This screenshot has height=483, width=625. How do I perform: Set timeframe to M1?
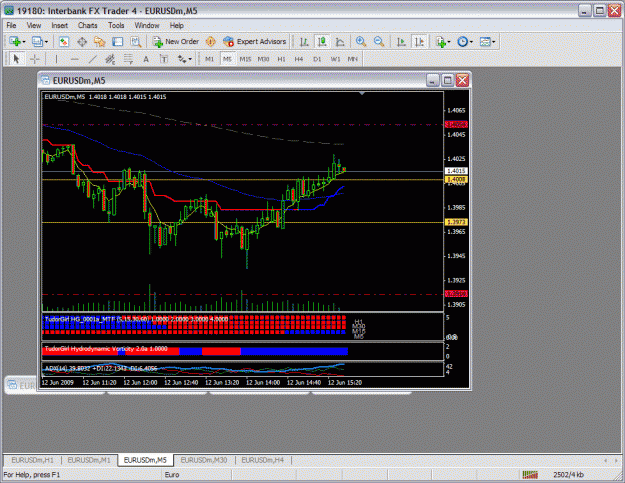[x=209, y=59]
